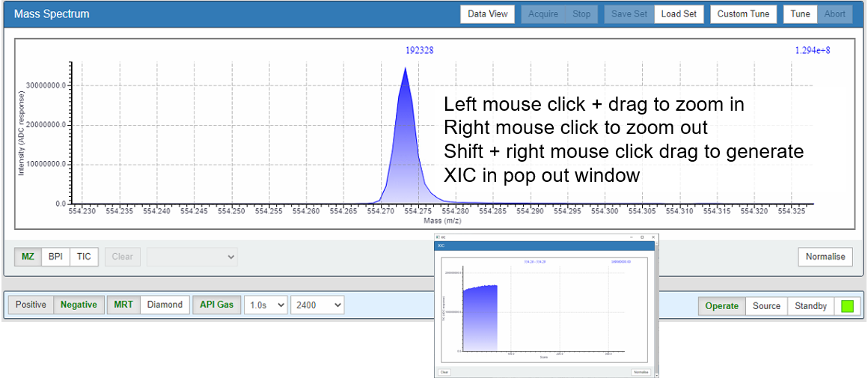Open Custom Tune settings
This screenshot has width=868, height=384.
click(743, 14)
